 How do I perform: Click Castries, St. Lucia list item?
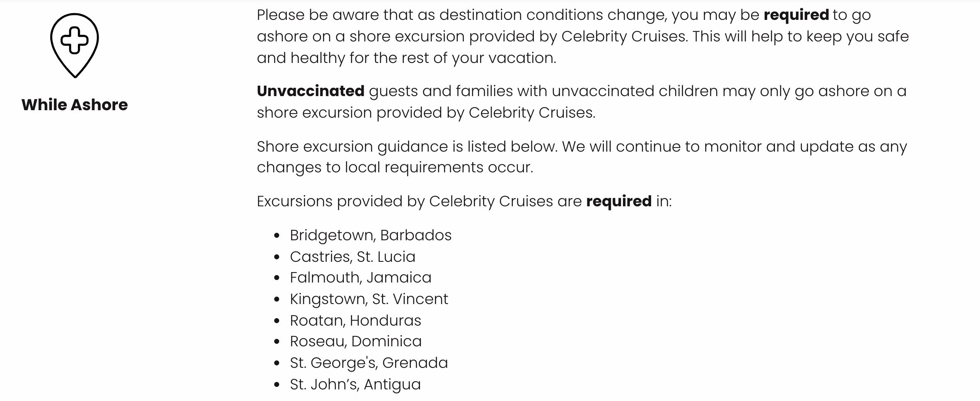(x=352, y=257)
